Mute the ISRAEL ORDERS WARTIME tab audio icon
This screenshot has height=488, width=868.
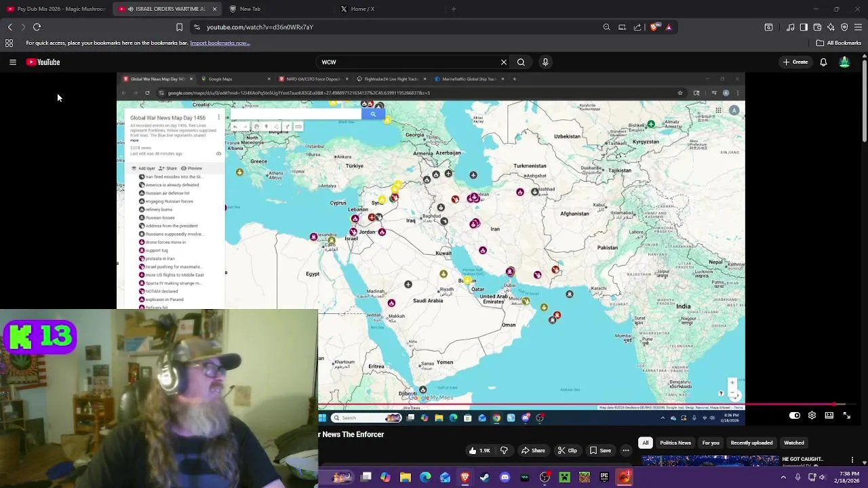pyautogui.click(x=130, y=9)
